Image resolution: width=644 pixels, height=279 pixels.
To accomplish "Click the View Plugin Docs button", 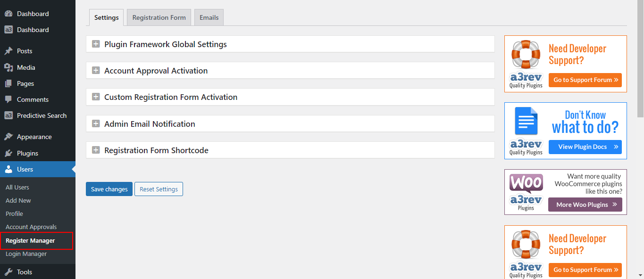I will point(585,147).
